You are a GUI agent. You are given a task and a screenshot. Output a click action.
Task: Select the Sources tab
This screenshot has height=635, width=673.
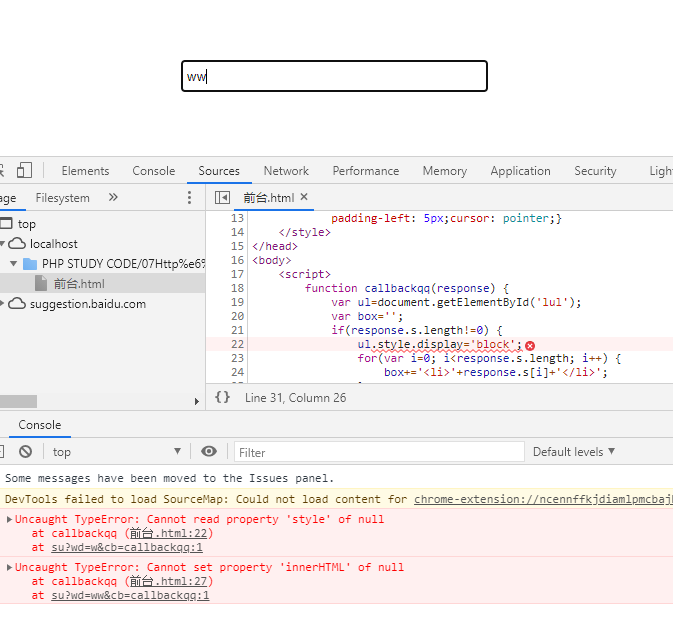tap(219, 171)
